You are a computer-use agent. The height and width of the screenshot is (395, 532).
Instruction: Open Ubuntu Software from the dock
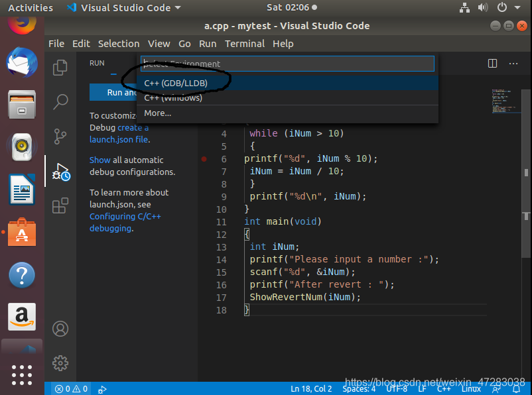coord(22,232)
